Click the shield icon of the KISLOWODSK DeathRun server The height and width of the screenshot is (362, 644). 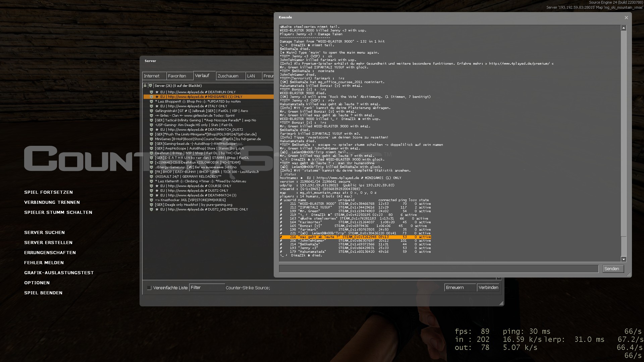pyautogui.click(x=151, y=162)
